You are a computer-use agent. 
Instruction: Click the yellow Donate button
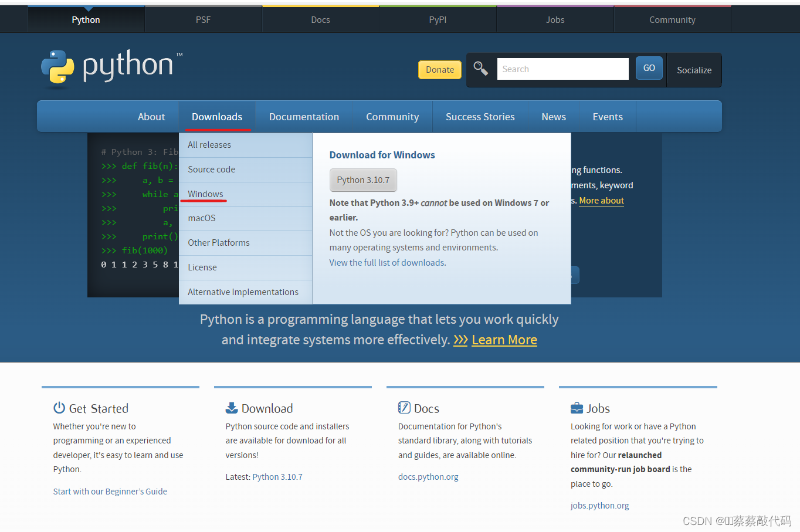(x=440, y=70)
